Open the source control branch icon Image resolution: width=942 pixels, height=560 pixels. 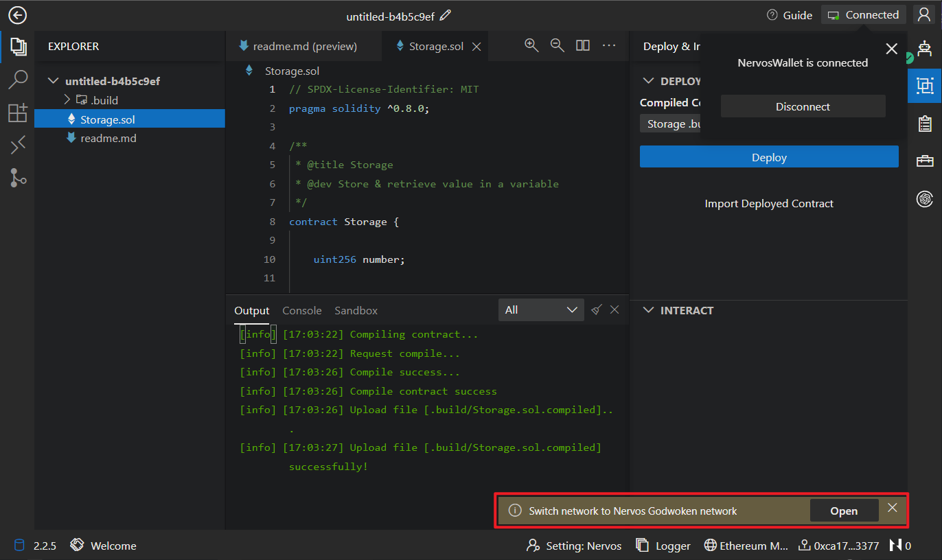point(18,178)
